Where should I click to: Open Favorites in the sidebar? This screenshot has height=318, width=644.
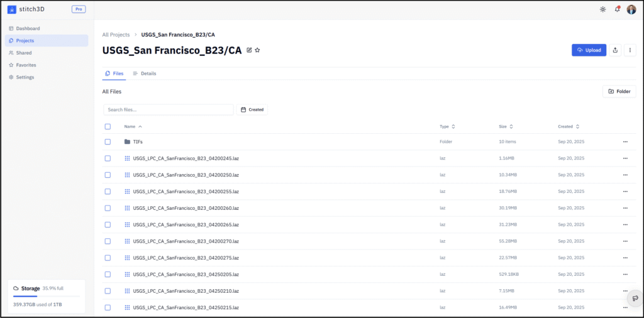(x=26, y=65)
